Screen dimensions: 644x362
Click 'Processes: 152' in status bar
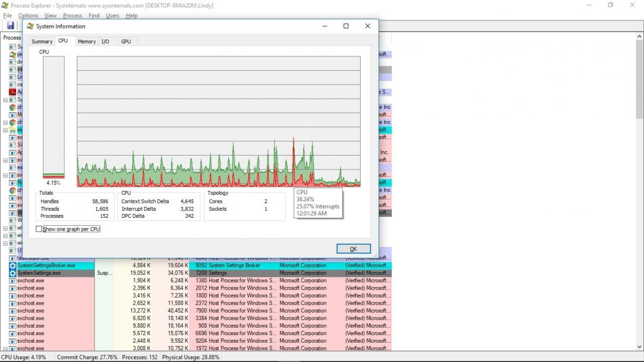coord(140,357)
